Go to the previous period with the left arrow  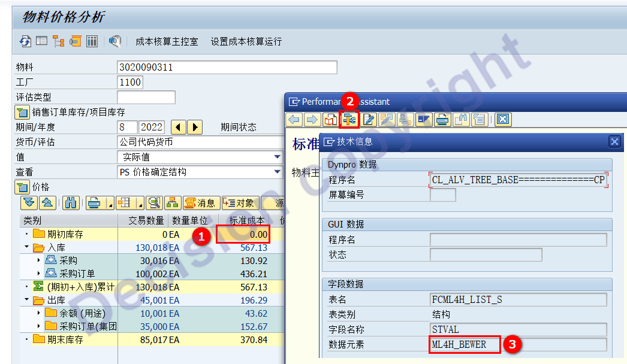[x=179, y=127]
